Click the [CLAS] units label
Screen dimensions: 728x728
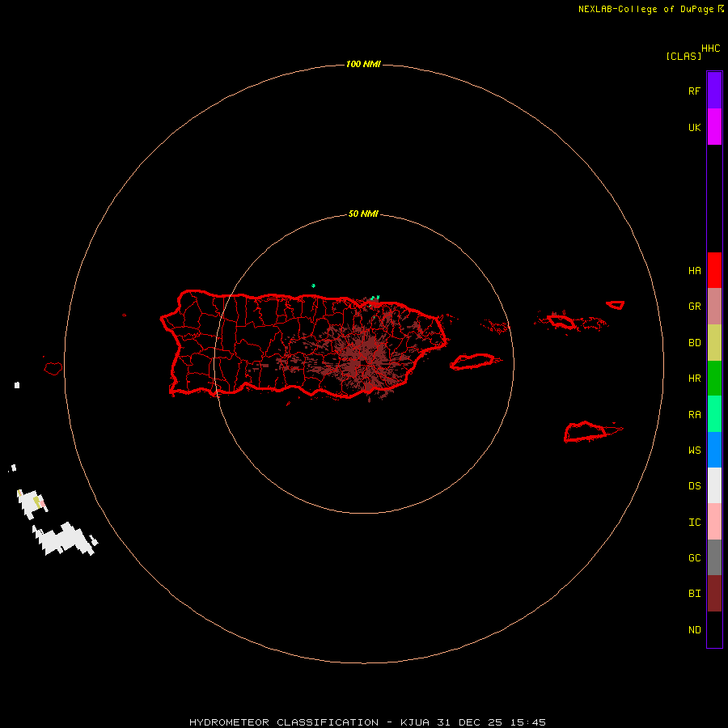[x=684, y=56]
